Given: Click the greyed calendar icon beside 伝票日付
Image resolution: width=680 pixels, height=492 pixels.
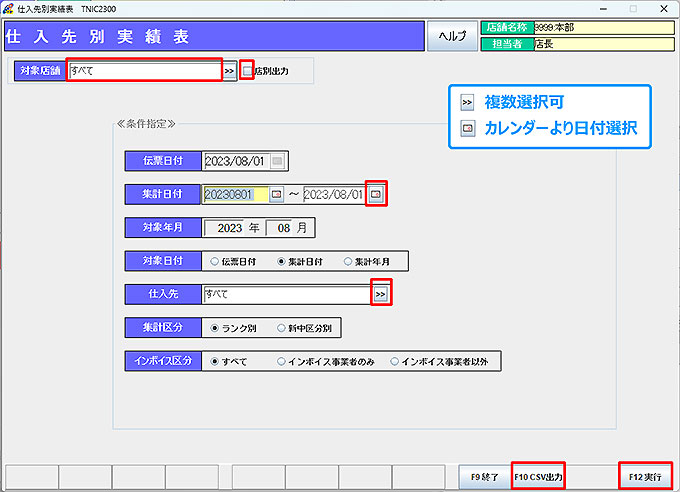Looking at the screenshot, I should (277, 161).
